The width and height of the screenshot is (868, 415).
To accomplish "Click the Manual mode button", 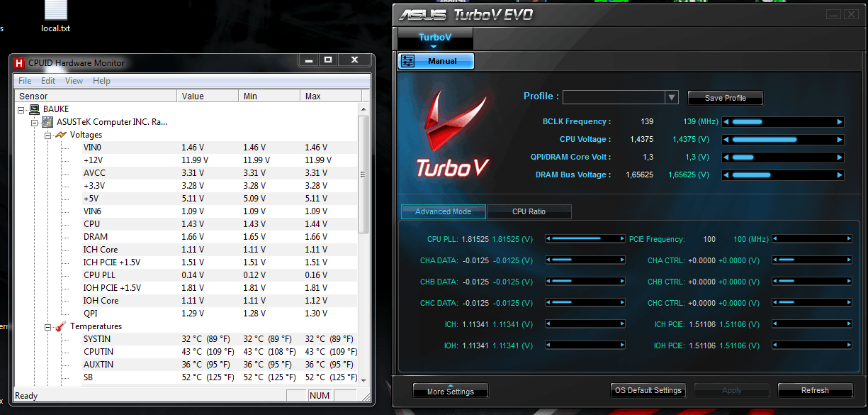I will click(x=436, y=61).
